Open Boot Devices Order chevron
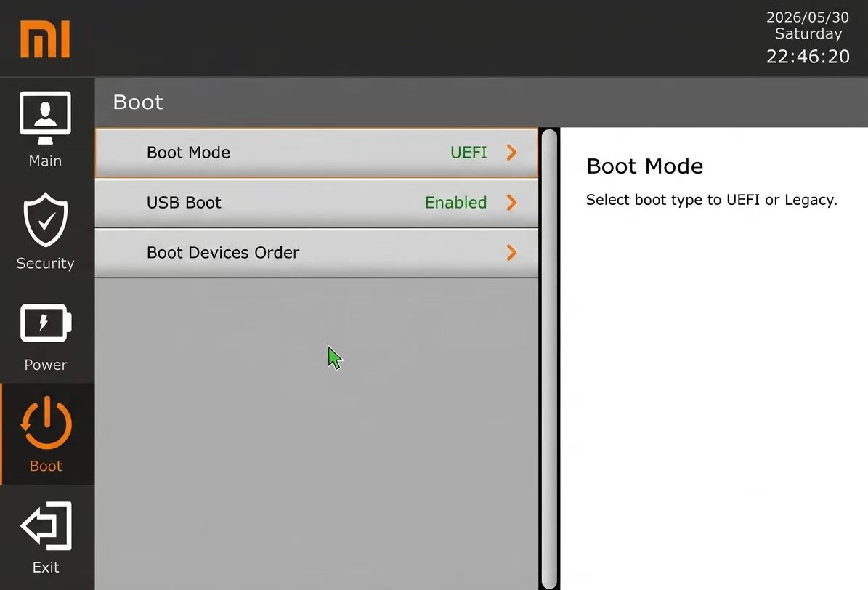 coord(511,253)
